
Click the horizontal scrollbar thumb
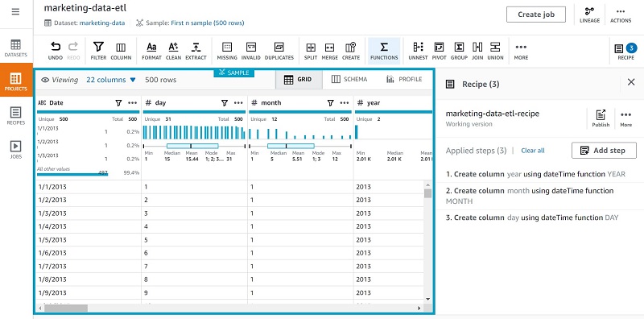[66, 308]
